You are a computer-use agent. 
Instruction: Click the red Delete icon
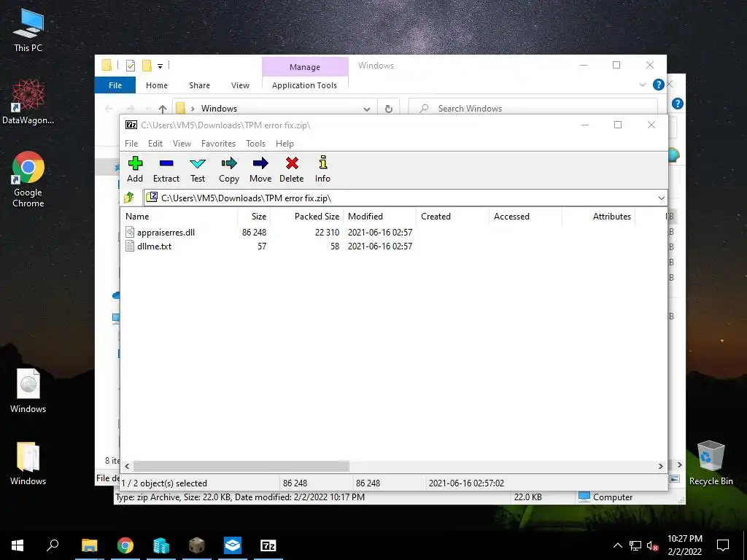(x=292, y=169)
